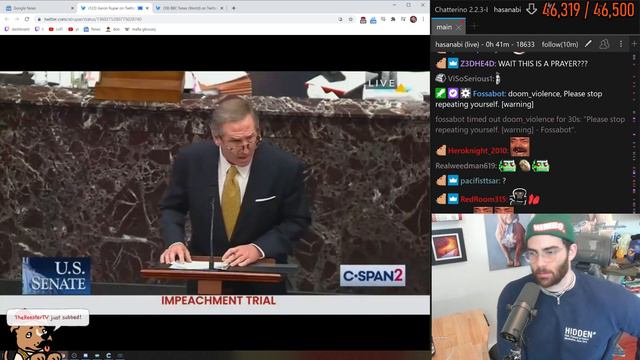Click the RedRoom315 username

coord(483,199)
